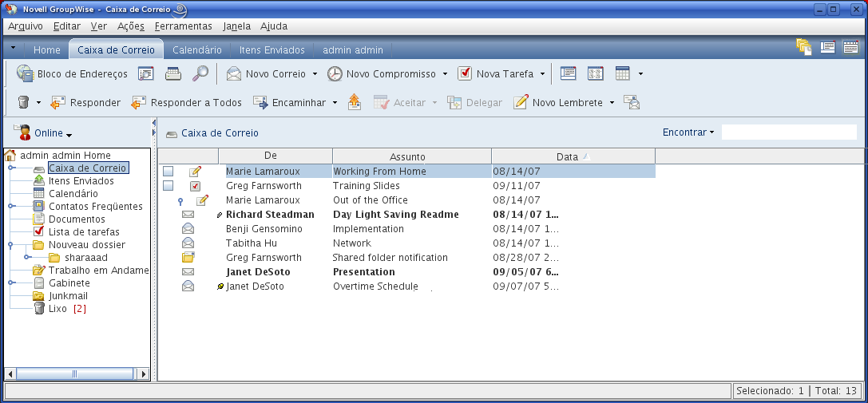Click the first view layout icon after Nova Tarefa
This screenshot has width=868, height=403.
[x=569, y=73]
